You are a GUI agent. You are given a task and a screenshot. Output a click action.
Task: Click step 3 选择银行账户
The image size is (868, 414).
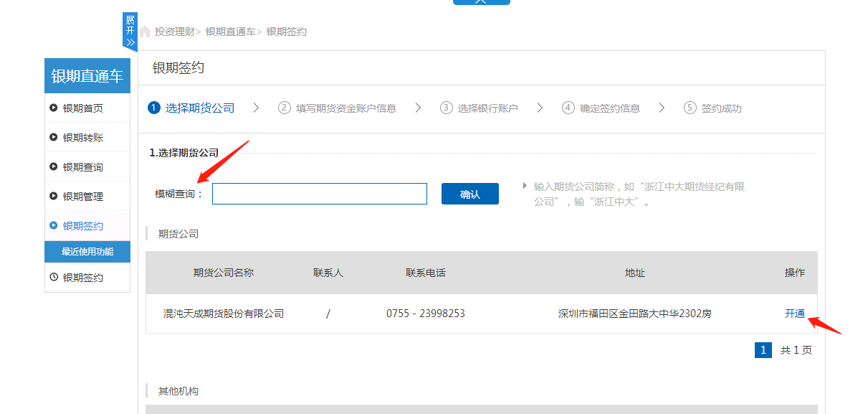[x=479, y=108]
